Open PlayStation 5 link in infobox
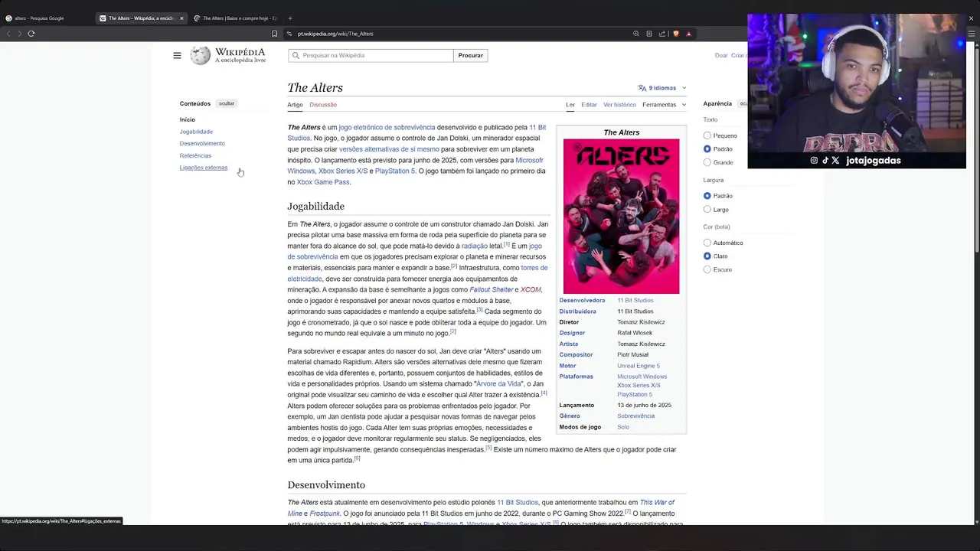Image resolution: width=980 pixels, height=551 pixels. (635, 395)
